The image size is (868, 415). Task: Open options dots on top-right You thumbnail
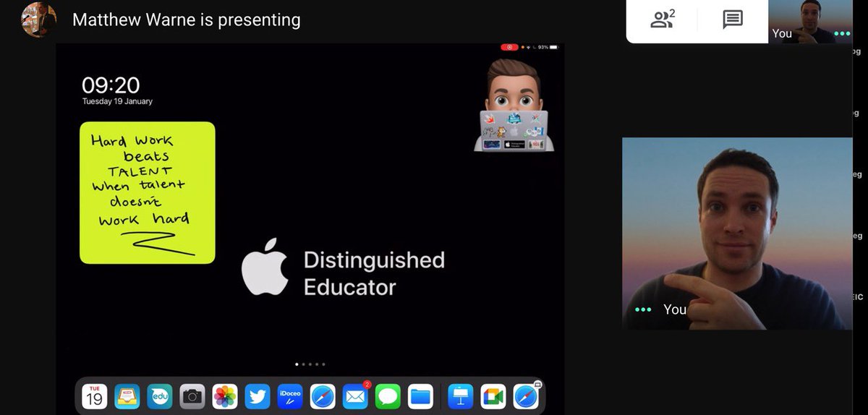click(x=841, y=33)
